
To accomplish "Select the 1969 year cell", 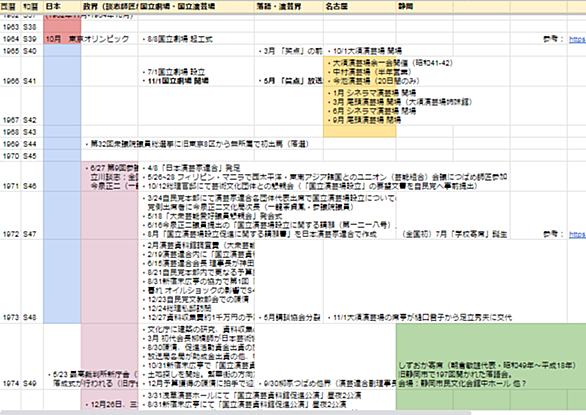I will tap(10, 144).
